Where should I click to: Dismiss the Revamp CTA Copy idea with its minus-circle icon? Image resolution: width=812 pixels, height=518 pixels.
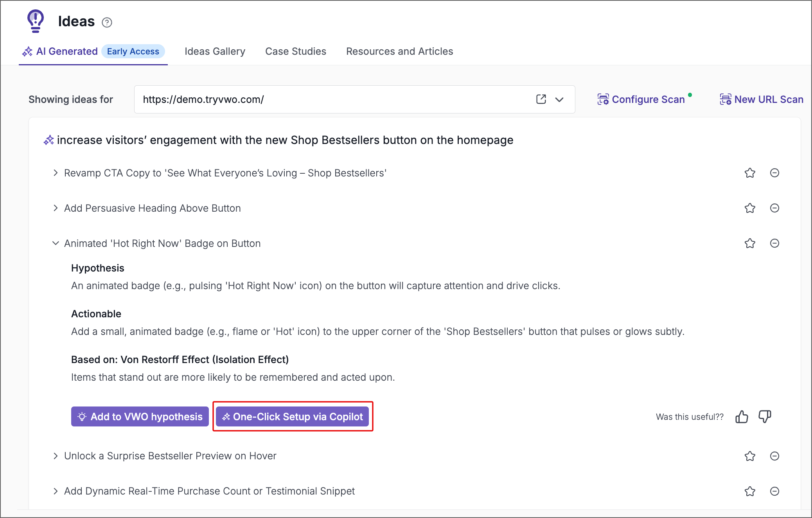point(774,173)
